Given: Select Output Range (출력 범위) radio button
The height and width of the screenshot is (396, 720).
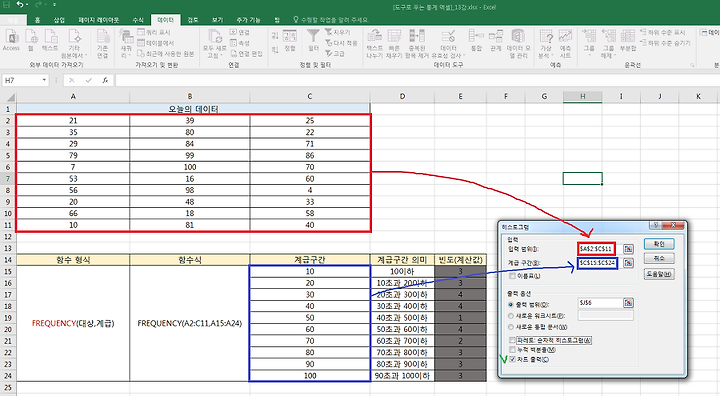Looking at the screenshot, I should (511, 305).
